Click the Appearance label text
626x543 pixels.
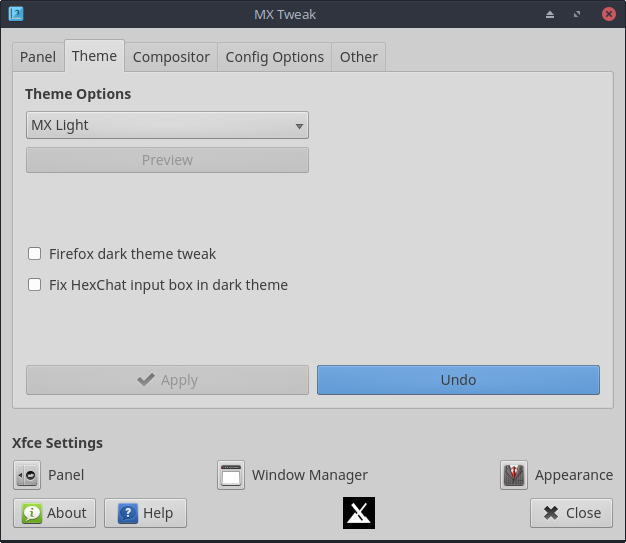(x=574, y=476)
